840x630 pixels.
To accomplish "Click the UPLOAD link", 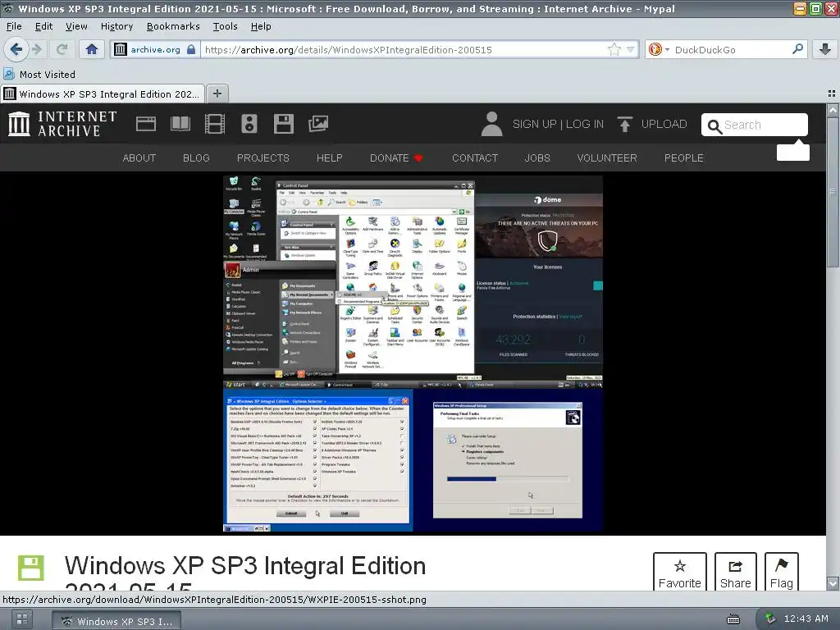I will (x=664, y=125).
